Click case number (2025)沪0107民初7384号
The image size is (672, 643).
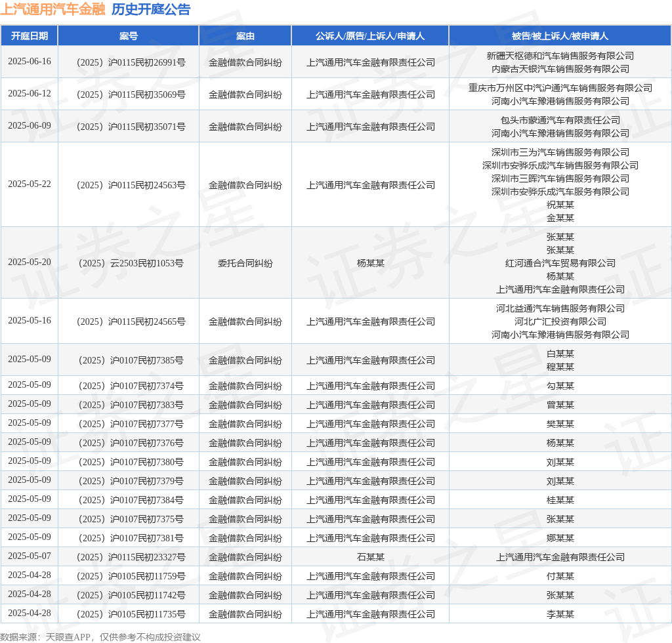[131, 500]
